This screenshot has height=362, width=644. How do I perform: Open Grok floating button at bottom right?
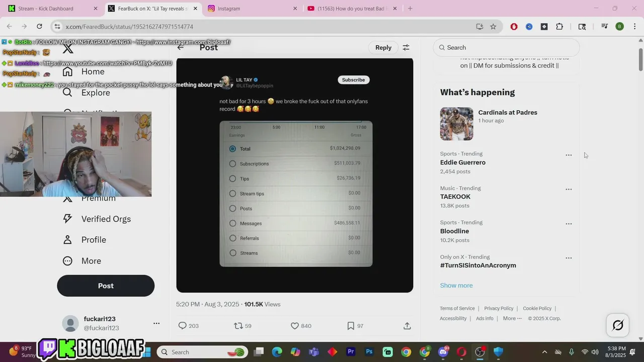coord(618,325)
